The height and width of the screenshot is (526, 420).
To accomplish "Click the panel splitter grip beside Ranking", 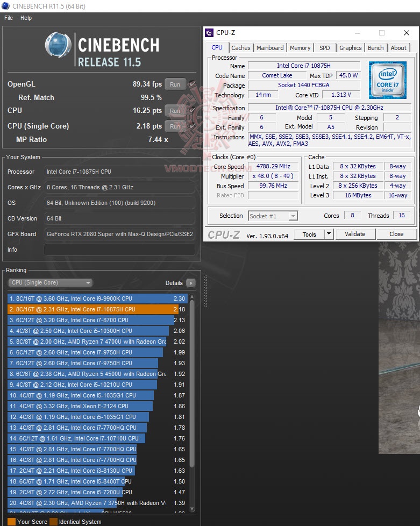I will [x=205, y=291].
